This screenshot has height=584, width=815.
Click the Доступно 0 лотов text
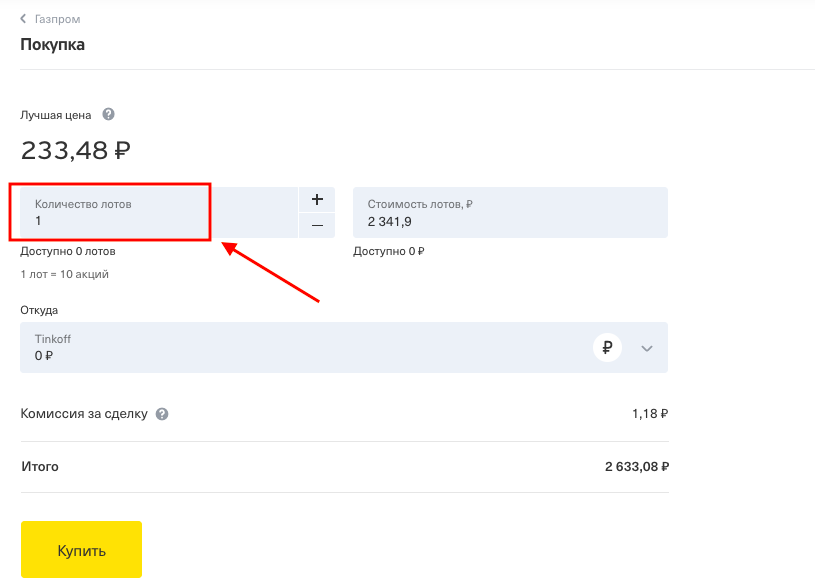point(68,251)
